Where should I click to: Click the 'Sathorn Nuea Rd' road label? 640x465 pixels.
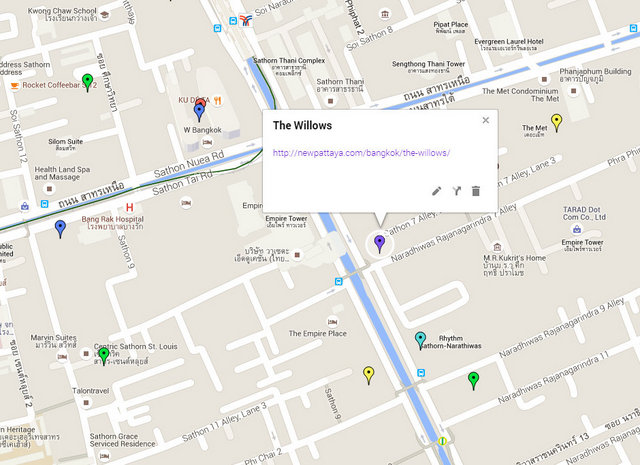[x=189, y=163]
